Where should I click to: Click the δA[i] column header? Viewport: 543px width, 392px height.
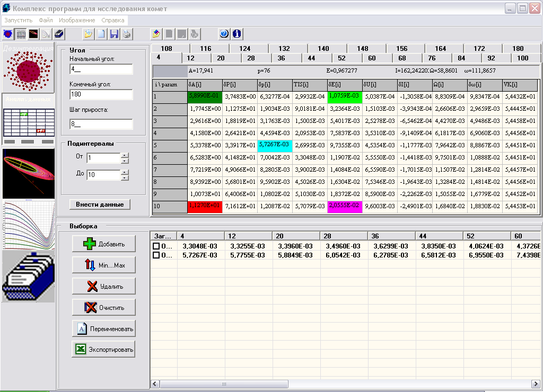click(x=205, y=84)
